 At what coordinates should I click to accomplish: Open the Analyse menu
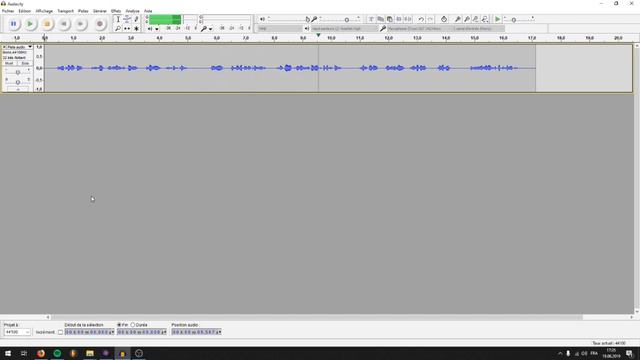pyautogui.click(x=132, y=11)
